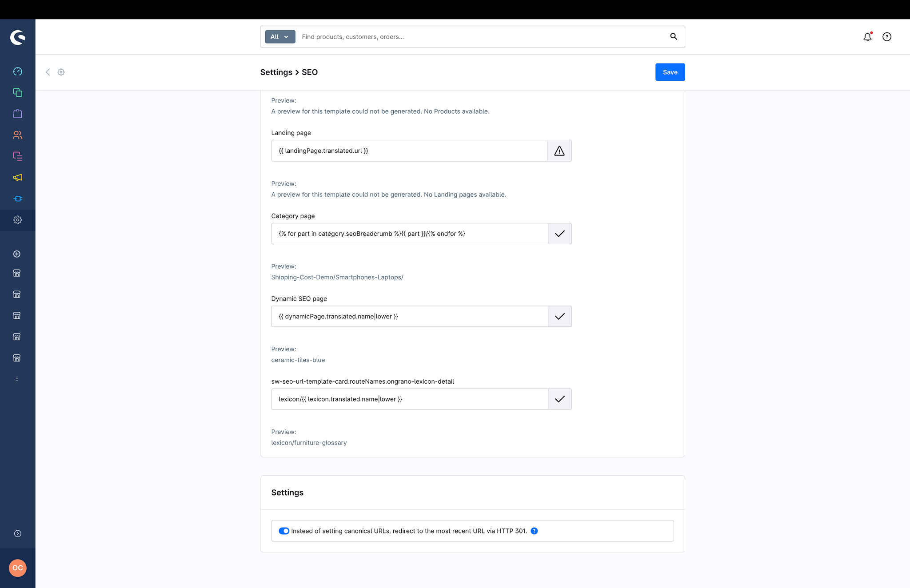Viewport: 910px width, 588px height.
Task: Open the Customers sidebar icon
Action: point(18,135)
